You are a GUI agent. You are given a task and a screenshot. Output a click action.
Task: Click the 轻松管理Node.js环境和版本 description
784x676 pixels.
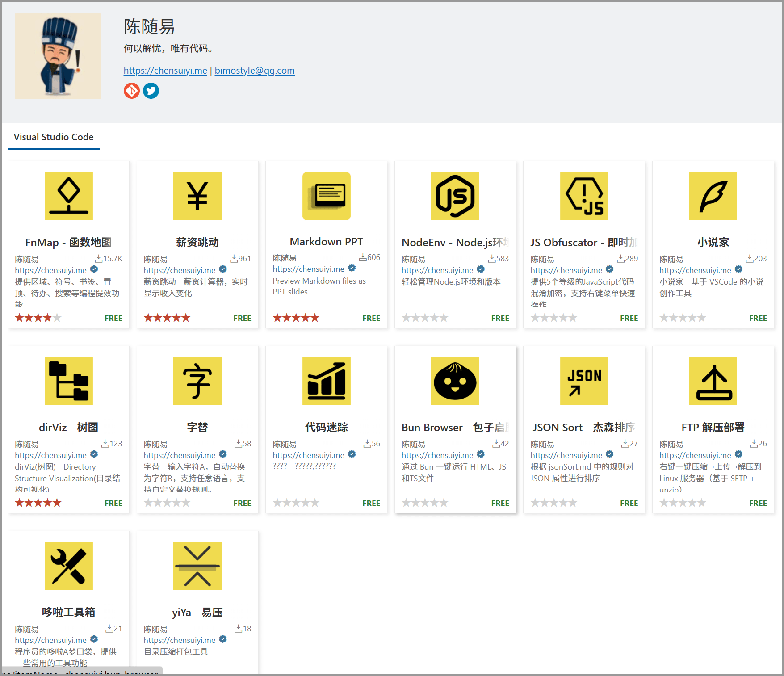[x=451, y=282]
